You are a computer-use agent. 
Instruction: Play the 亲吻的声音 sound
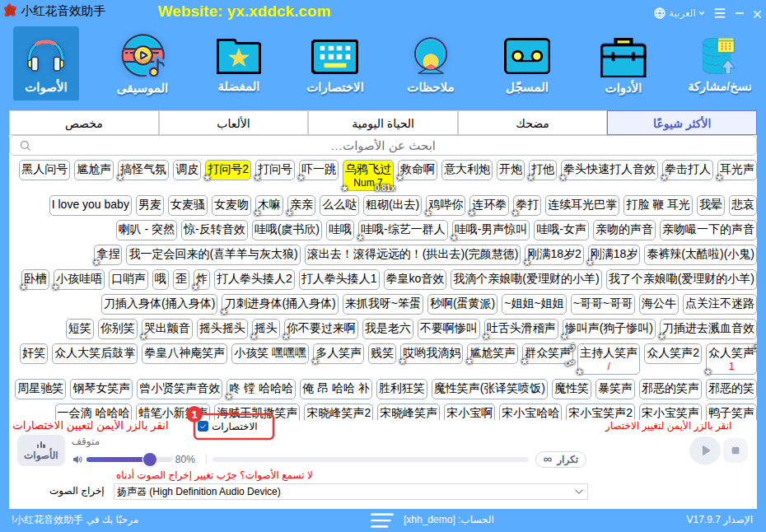point(624,229)
